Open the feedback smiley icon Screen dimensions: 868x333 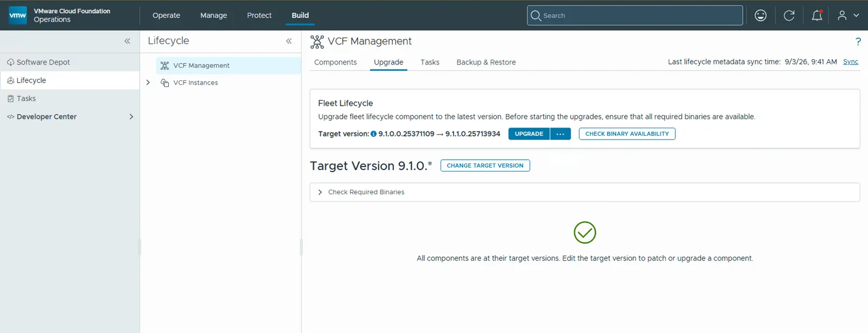[x=761, y=15]
